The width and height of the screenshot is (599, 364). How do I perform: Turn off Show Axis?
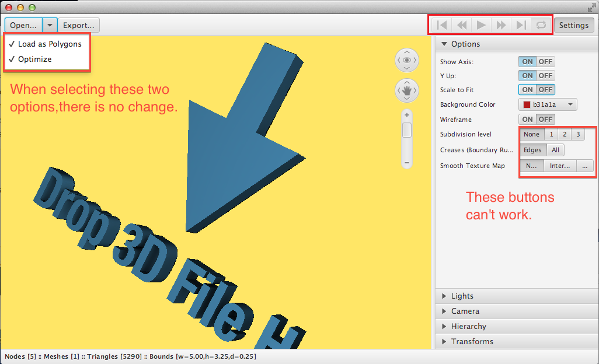pos(545,62)
